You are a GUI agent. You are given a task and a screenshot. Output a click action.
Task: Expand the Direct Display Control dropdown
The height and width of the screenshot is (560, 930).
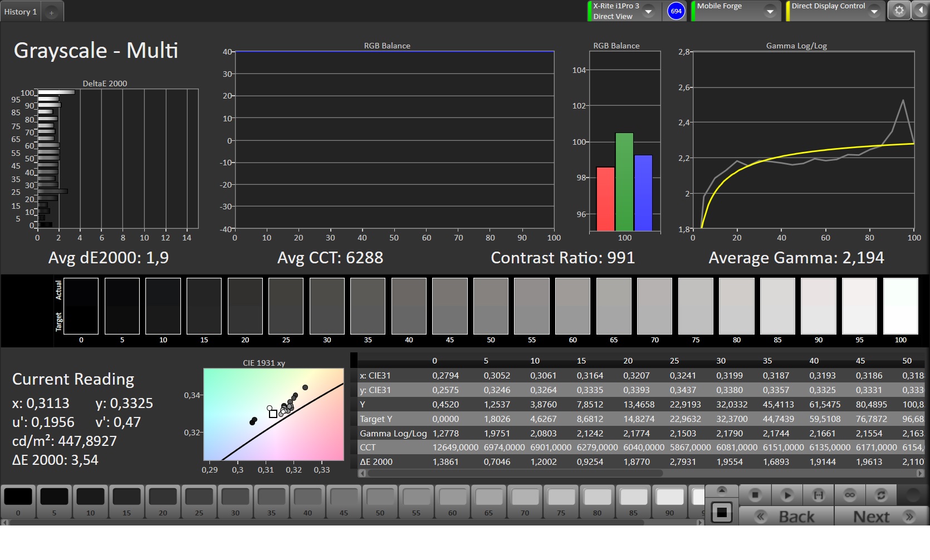click(x=874, y=11)
